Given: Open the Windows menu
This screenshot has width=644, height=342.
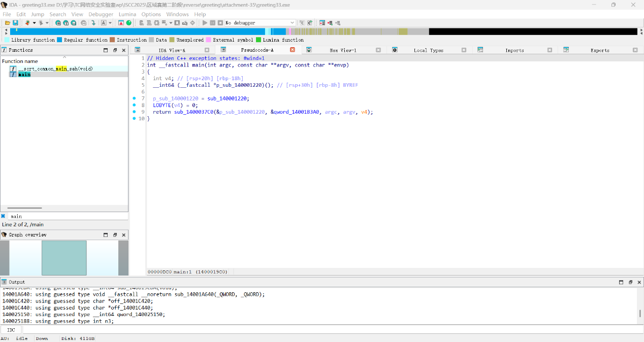Looking at the screenshot, I should pos(177,14).
